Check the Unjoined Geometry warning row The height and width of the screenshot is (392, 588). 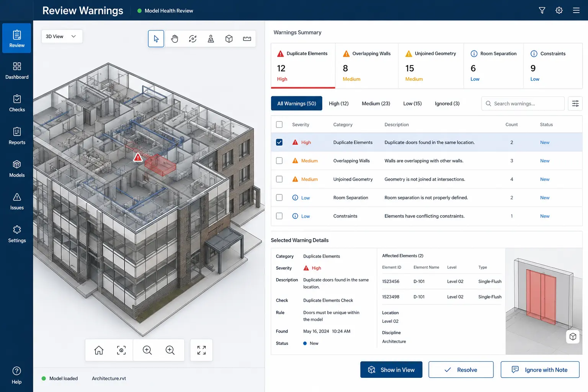pyautogui.click(x=279, y=179)
